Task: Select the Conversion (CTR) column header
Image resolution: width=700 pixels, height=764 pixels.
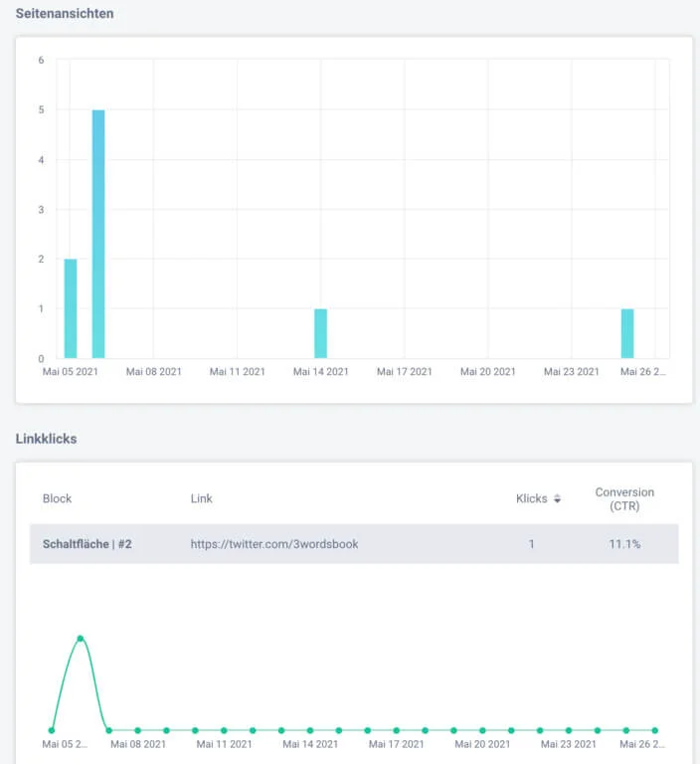Action: click(624, 499)
